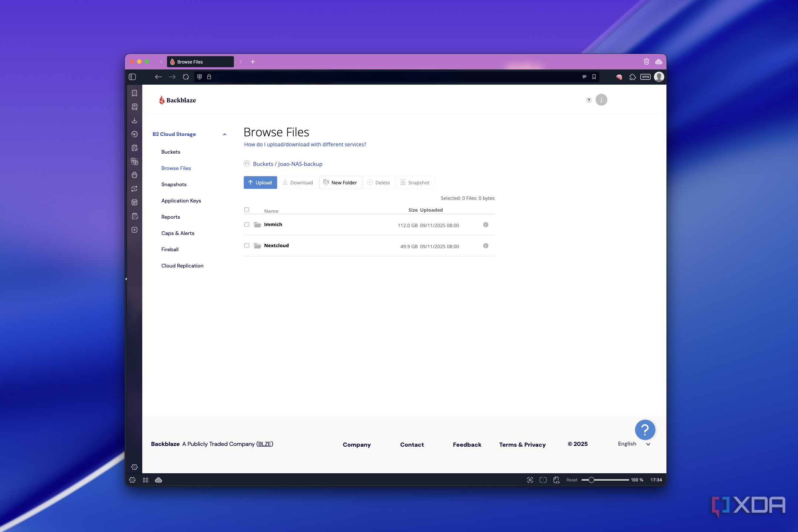Open Cloud Replication page
798x532 pixels.
(x=183, y=266)
